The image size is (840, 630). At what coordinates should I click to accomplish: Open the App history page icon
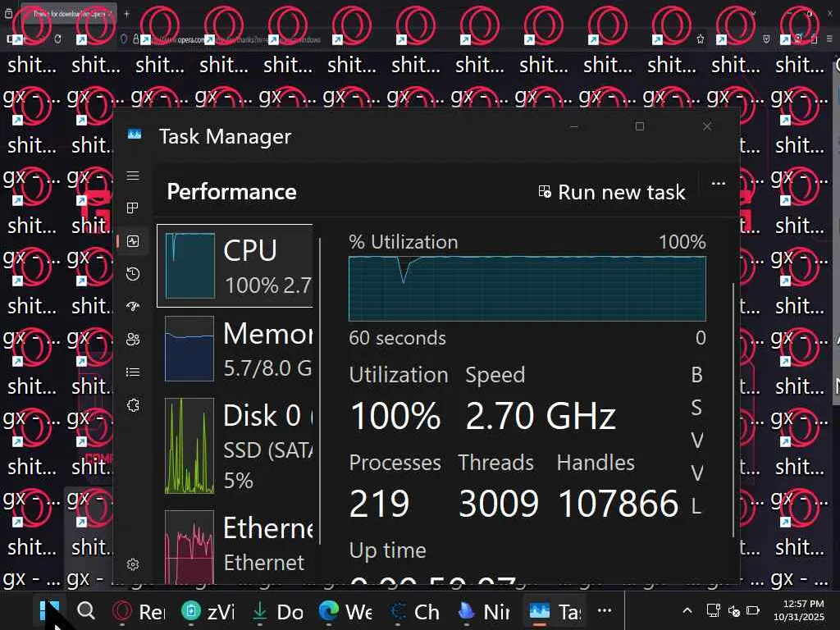(x=133, y=274)
